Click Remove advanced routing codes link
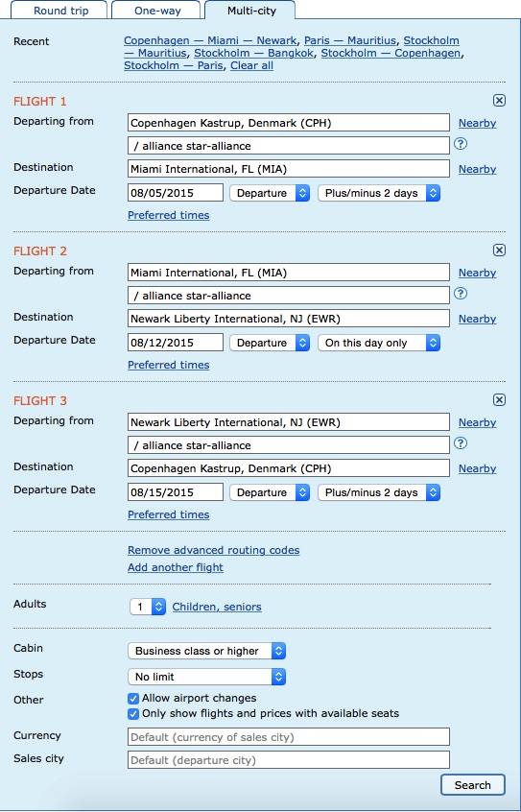Screen dimensions: 521x812 213,550
